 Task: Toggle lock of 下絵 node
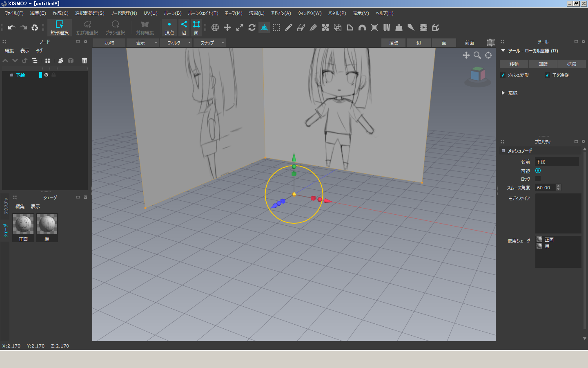pyautogui.click(x=53, y=75)
